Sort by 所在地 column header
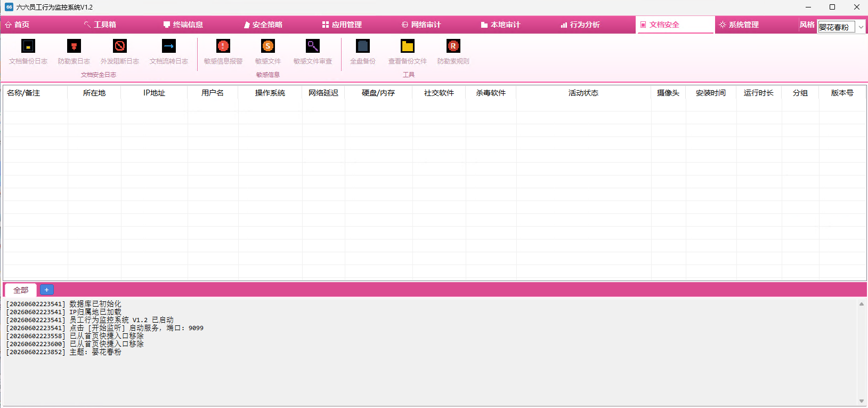This screenshot has width=868, height=408. (x=94, y=93)
